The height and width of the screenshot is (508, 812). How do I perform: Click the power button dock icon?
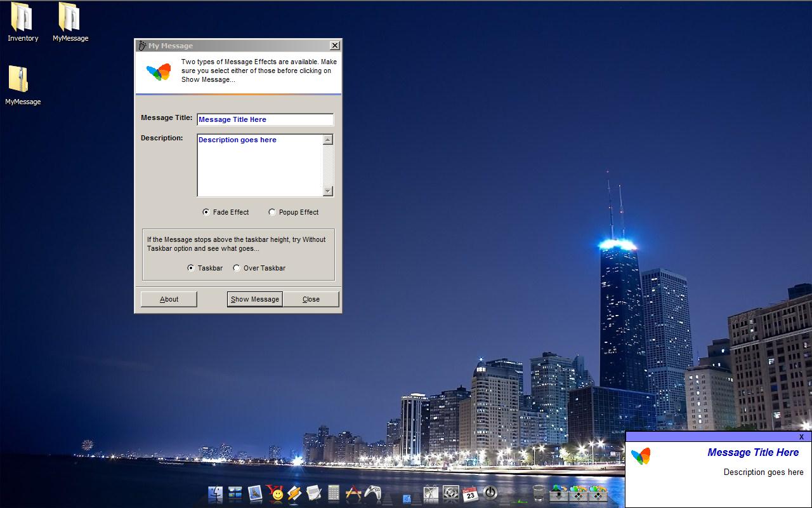tap(490, 493)
